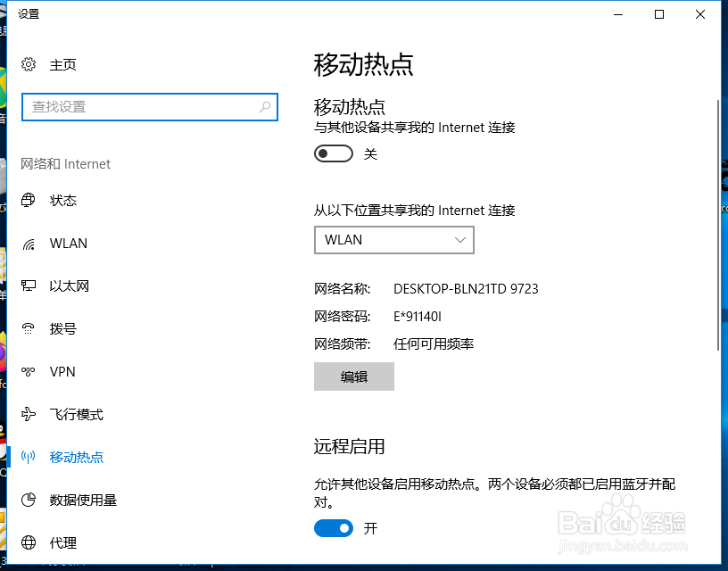This screenshot has width=728, height=571.
Task: Open 代理 proxy settings
Action: pos(62,542)
